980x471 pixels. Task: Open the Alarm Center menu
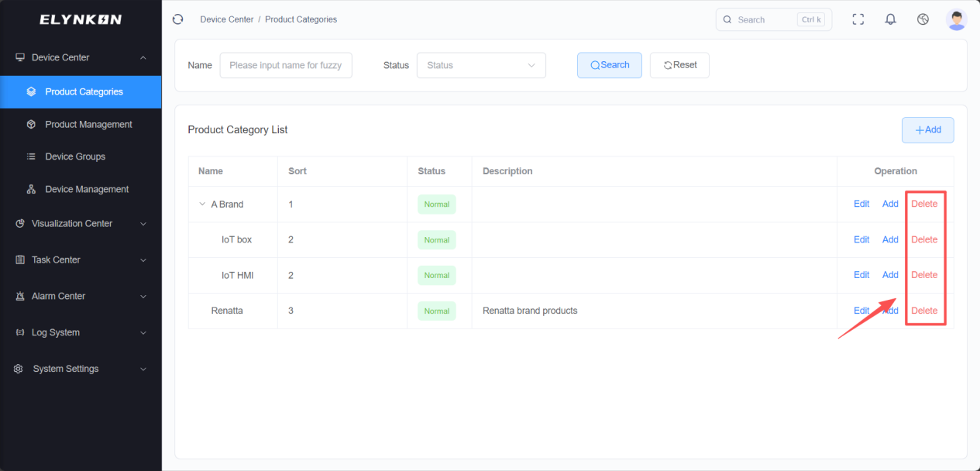coord(81,296)
